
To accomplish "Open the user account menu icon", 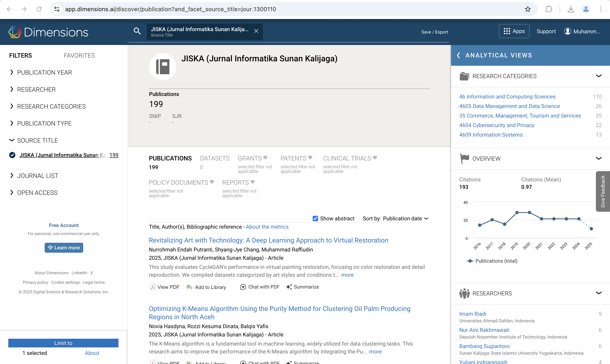I will click(x=567, y=31).
